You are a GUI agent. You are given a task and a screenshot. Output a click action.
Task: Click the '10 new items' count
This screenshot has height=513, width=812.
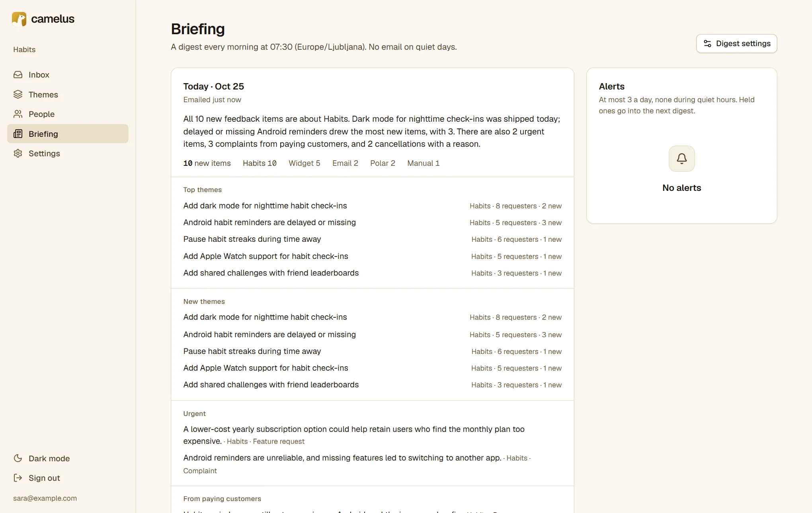pyautogui.click(x=207, y=163)
